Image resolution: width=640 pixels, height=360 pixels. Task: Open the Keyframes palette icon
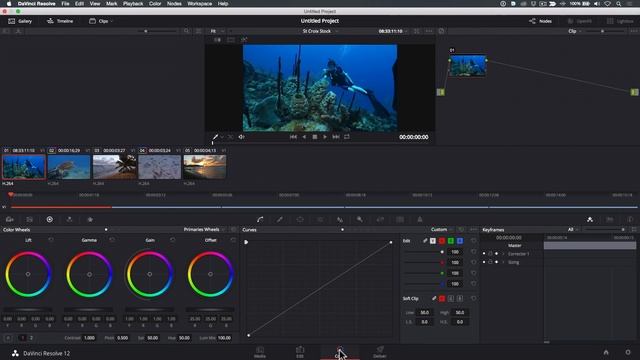(x=590, y=220)
